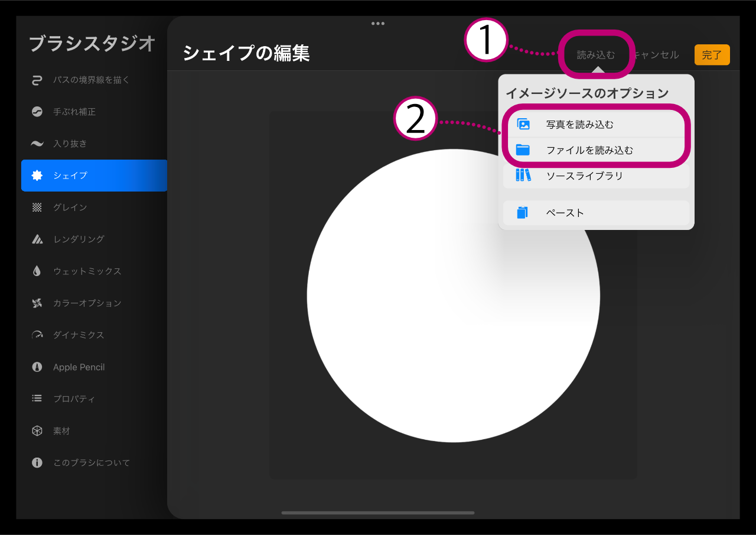Click the パスの境界線を描く stroke path icon

click(37, 80)
